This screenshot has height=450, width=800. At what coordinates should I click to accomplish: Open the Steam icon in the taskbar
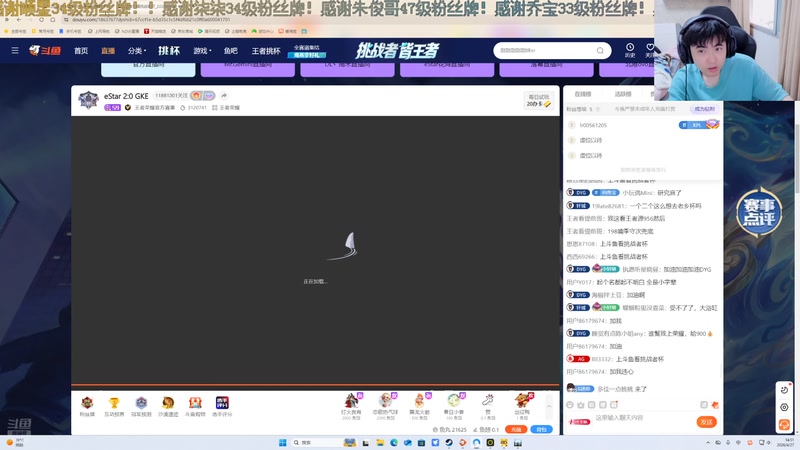pos(449,442)
